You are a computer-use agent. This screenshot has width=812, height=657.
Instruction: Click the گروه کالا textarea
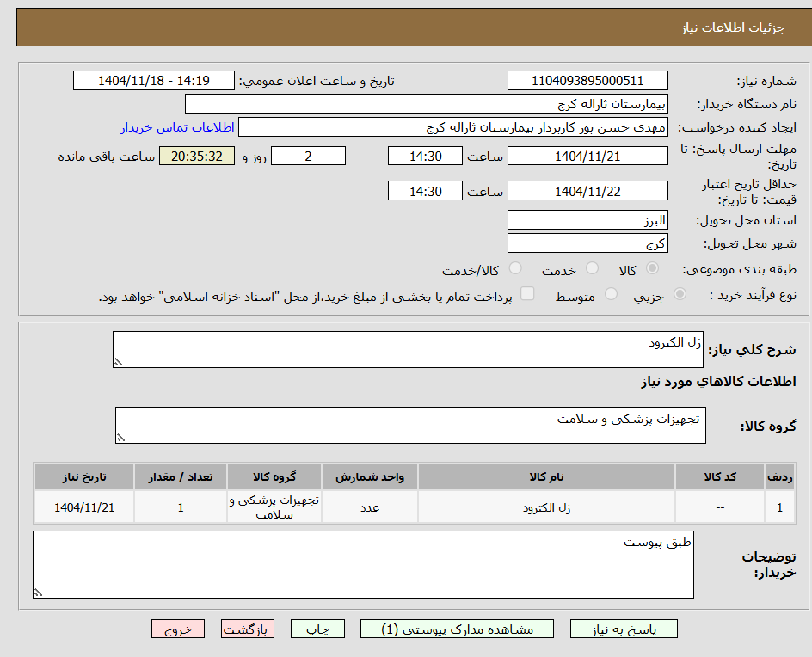pyautogui.click(x=410, y=425)
